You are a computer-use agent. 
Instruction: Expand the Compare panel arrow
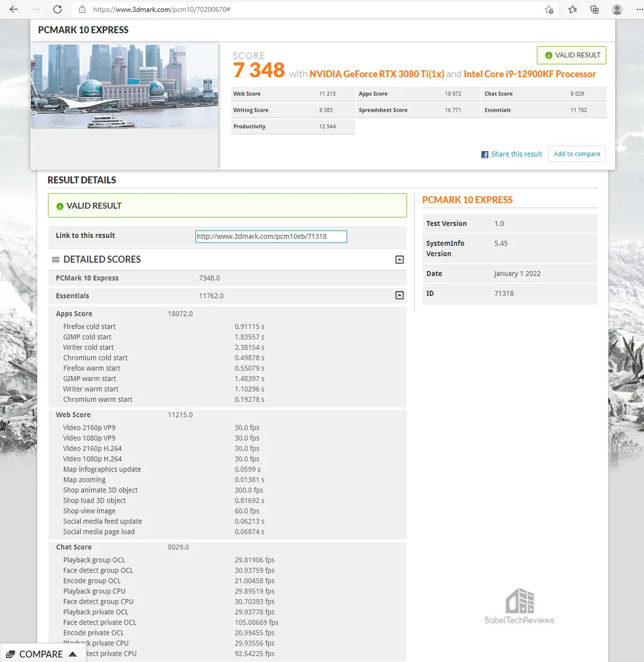coord(73,654)
